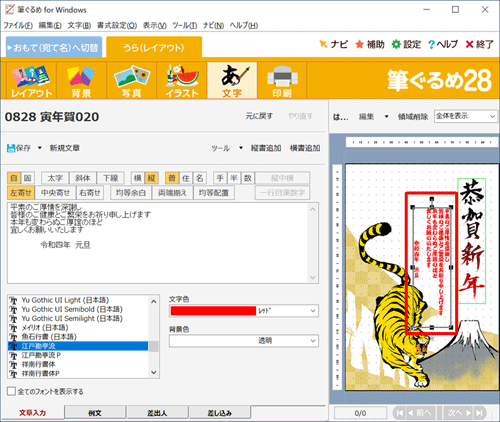This screenshot has width=500, height=422.
Task: Select 均等余白 spacing option
Action: 131,193
